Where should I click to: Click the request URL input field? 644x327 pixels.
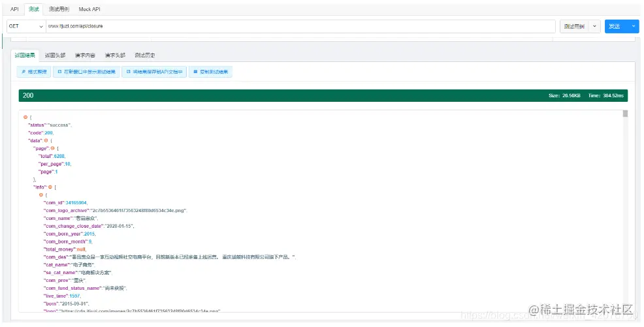[x=300, y=26]
